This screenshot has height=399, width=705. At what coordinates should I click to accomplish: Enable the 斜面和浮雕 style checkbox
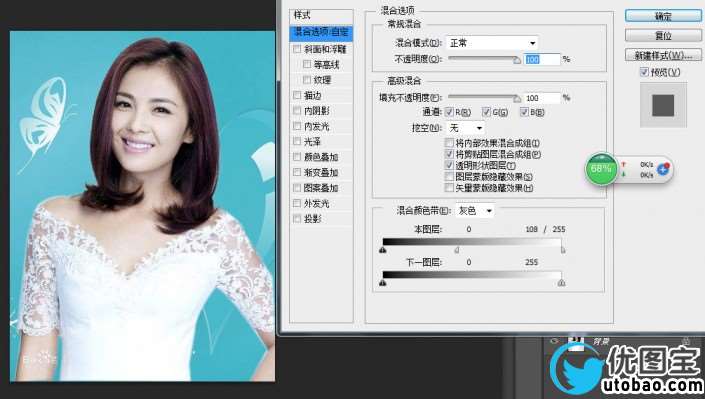pyautogui.click(x=297, y=49)
